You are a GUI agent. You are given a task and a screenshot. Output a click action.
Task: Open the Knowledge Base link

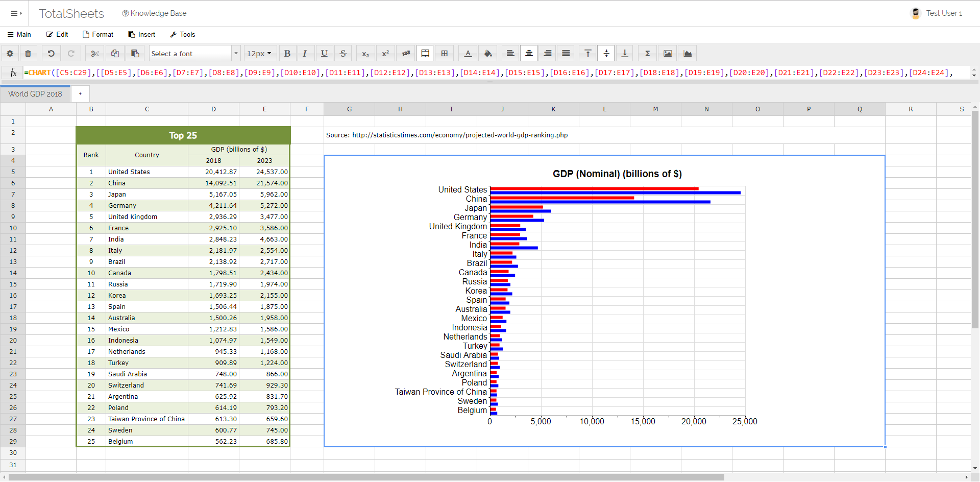(x=154, y=13)
